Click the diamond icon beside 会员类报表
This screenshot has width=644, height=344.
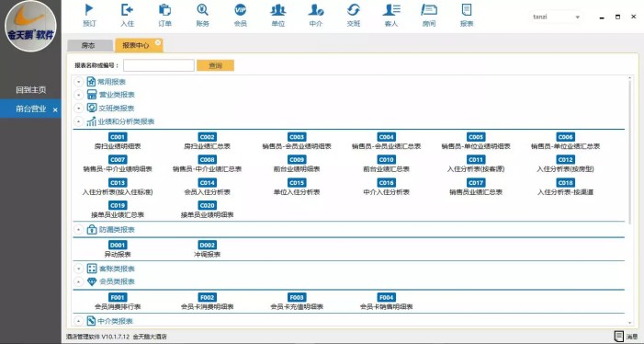tap(92, 281)
